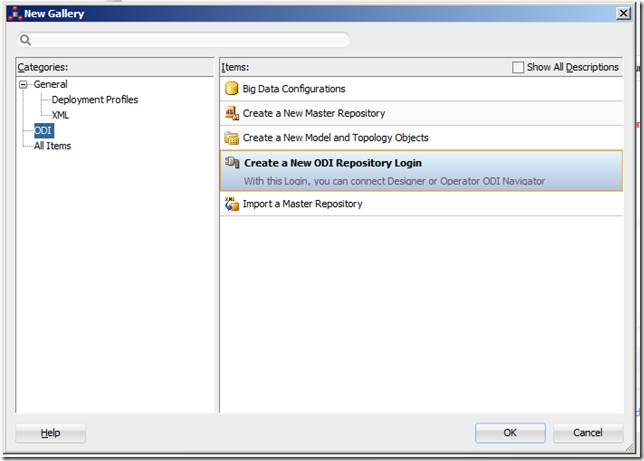644x461 pixels.
Task: Collapse the General category node
Action: click(x=23, y=85)
